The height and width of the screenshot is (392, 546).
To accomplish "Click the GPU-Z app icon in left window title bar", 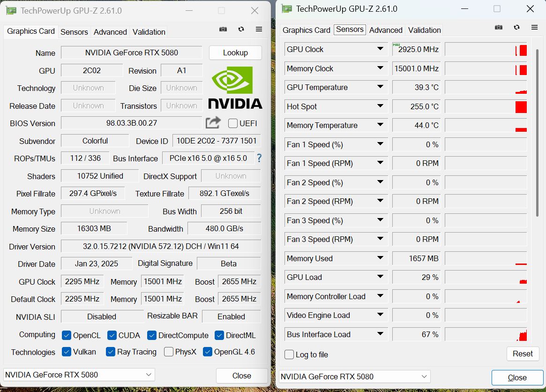I will coord(11,10).
